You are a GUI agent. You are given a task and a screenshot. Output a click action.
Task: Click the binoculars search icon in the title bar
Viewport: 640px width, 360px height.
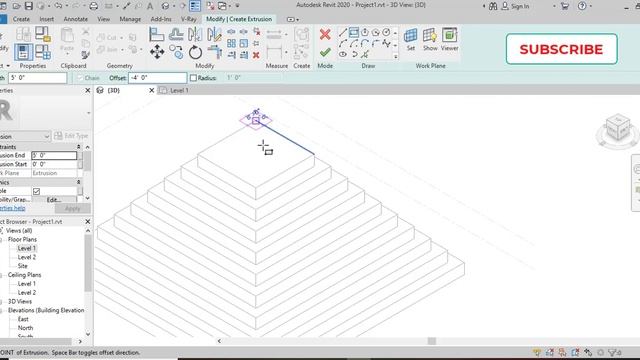pos(493,6)
